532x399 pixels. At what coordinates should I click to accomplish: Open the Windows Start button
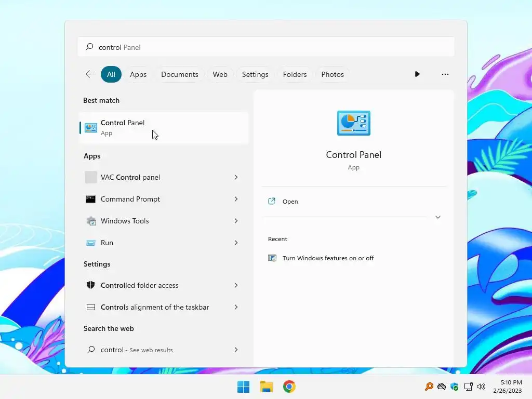243,387
